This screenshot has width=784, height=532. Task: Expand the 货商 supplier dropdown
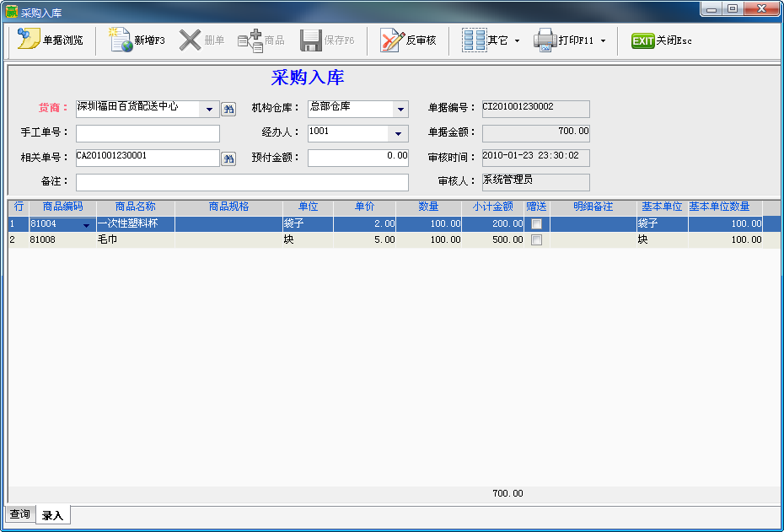pyautogui.click(x=209, y=110)
